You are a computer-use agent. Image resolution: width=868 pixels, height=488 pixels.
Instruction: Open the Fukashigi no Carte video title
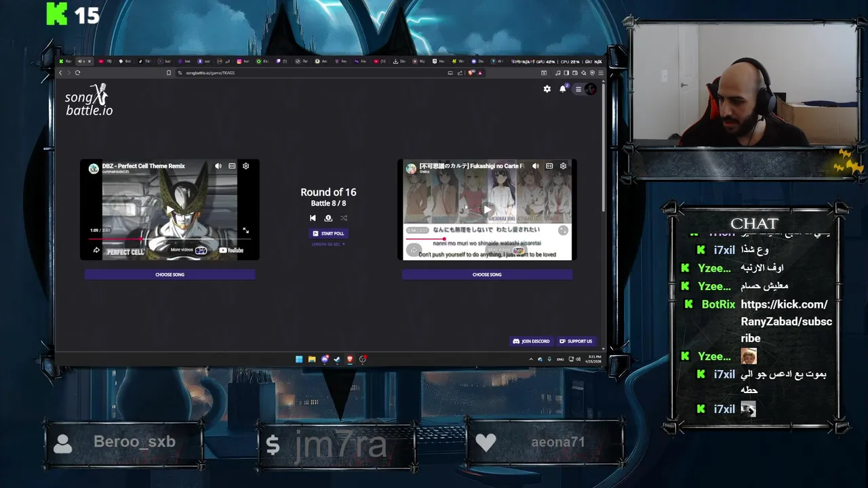472,165
